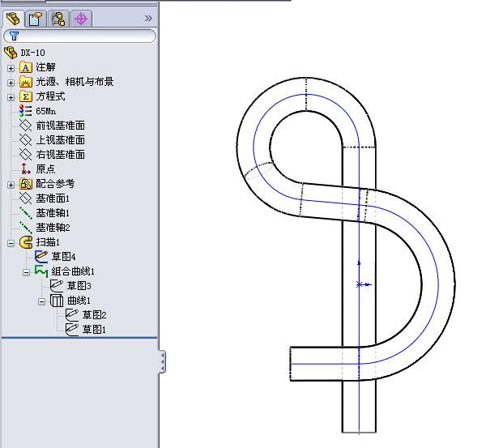Image resolution: width=503 pixels, height=448 pixels.
Task: Select 基准面1 in the tree
Action: tap(53, 198)
